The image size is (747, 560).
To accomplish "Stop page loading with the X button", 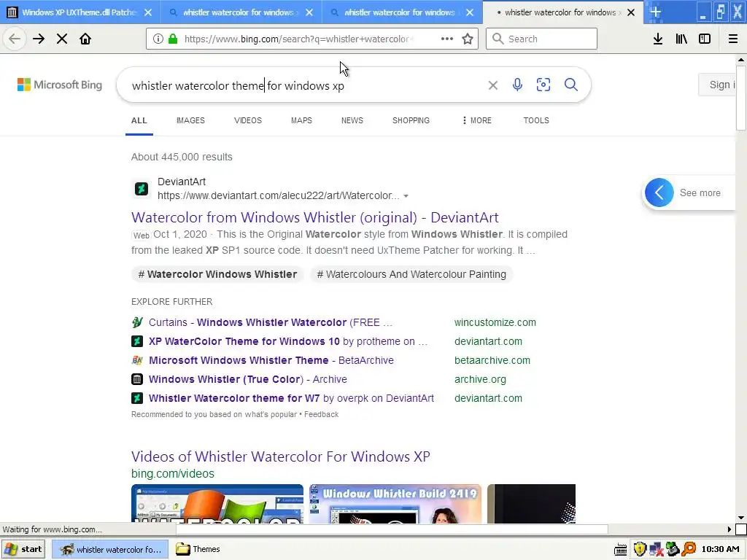I will tap(62, 39).
